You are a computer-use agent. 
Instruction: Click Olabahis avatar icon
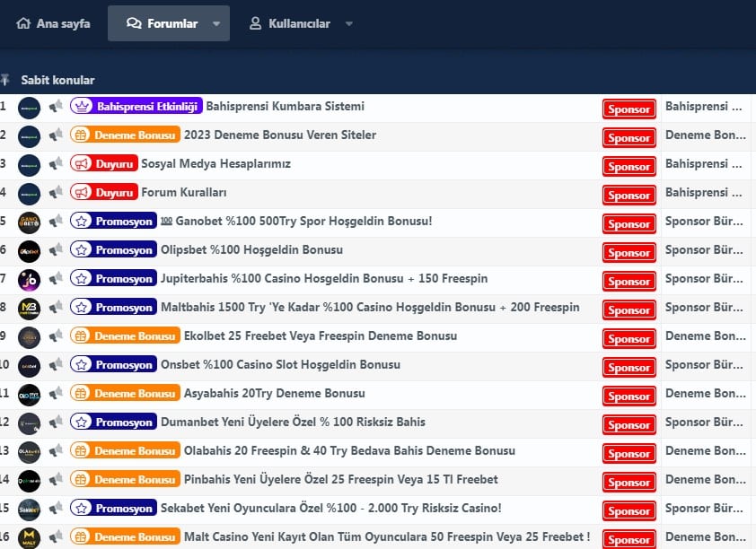coord(29,453)
